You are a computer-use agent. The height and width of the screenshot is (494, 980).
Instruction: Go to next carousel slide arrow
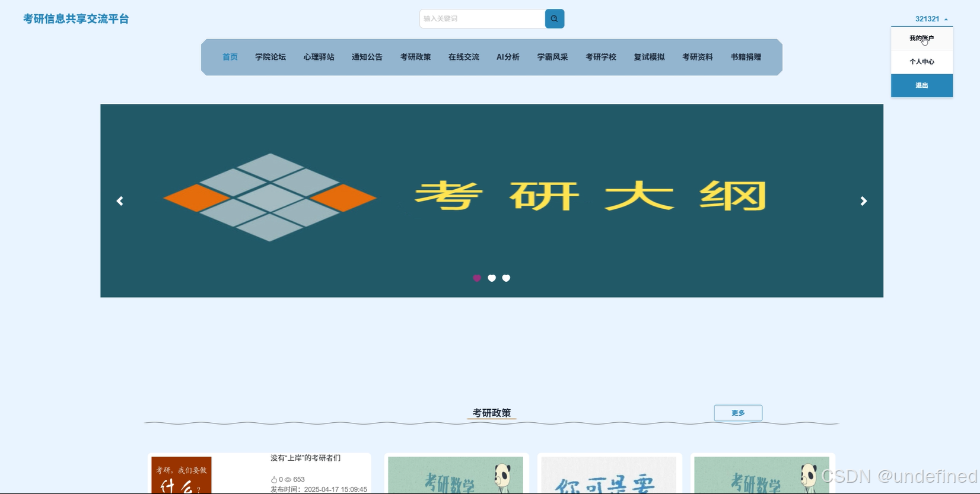(864, 201)
